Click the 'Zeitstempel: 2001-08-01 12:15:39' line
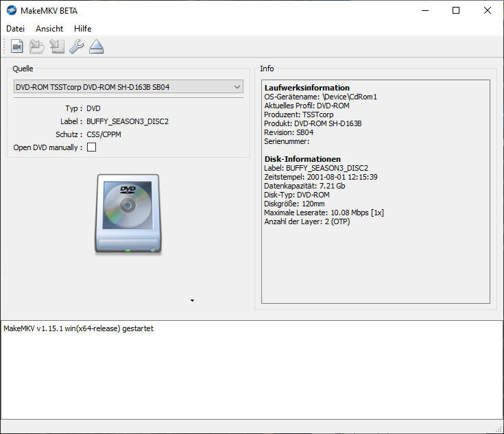Viewport: 504px width, 434px height. point(321,177)
